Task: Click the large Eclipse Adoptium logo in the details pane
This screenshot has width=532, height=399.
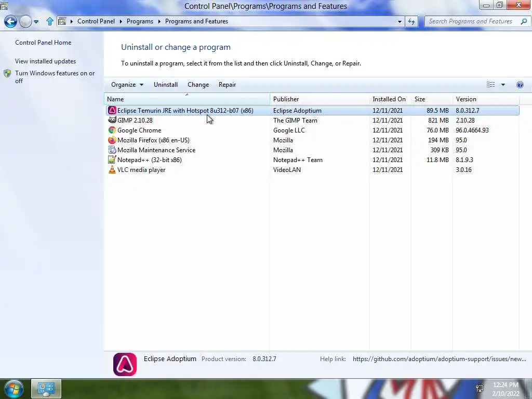Action: pos(125,364)
